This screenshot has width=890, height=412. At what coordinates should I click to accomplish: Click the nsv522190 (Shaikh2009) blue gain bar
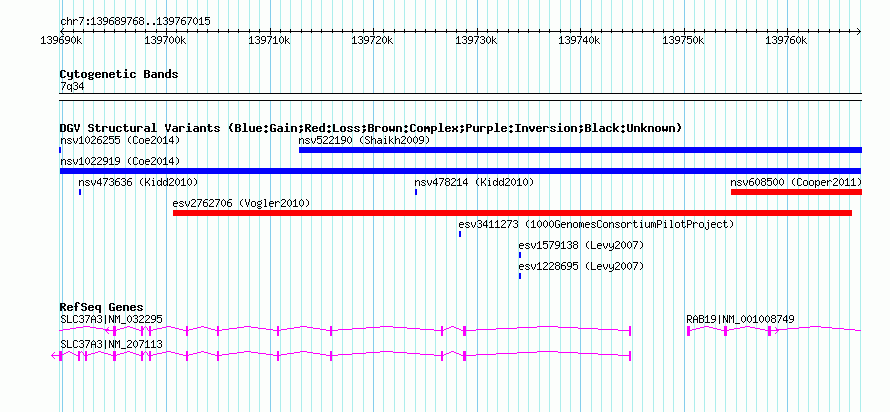tap(580, 150)
